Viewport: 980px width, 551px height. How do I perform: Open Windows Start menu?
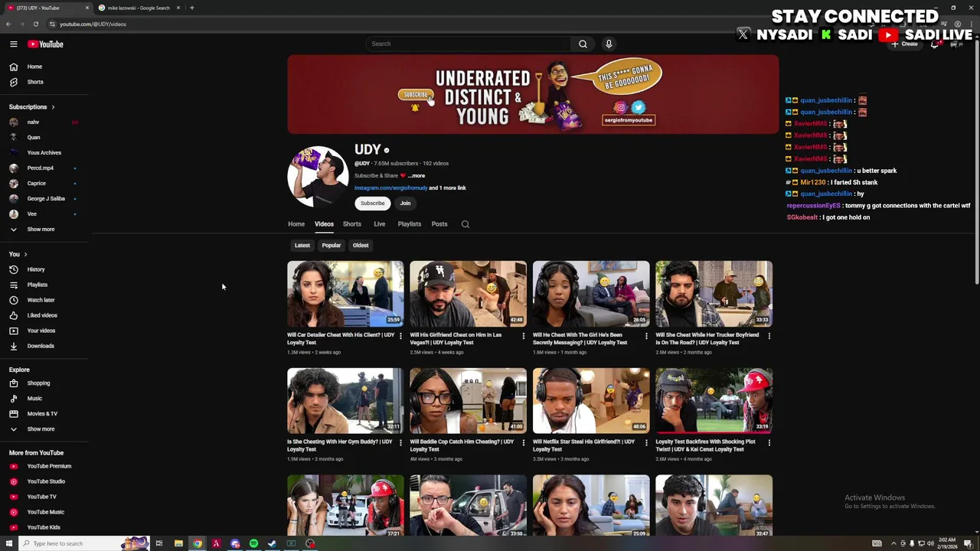(x=9, y=543)
